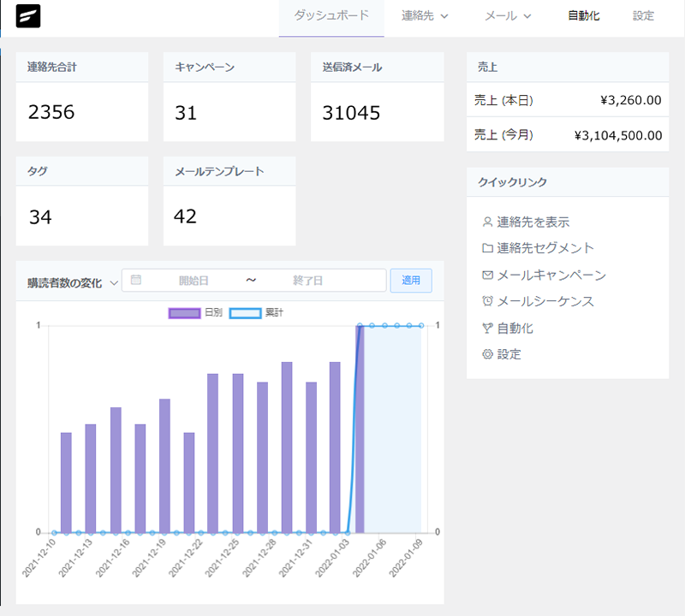Click the calendar icon in date range field
The image size is (685, 616).
[x=136, y=280]
